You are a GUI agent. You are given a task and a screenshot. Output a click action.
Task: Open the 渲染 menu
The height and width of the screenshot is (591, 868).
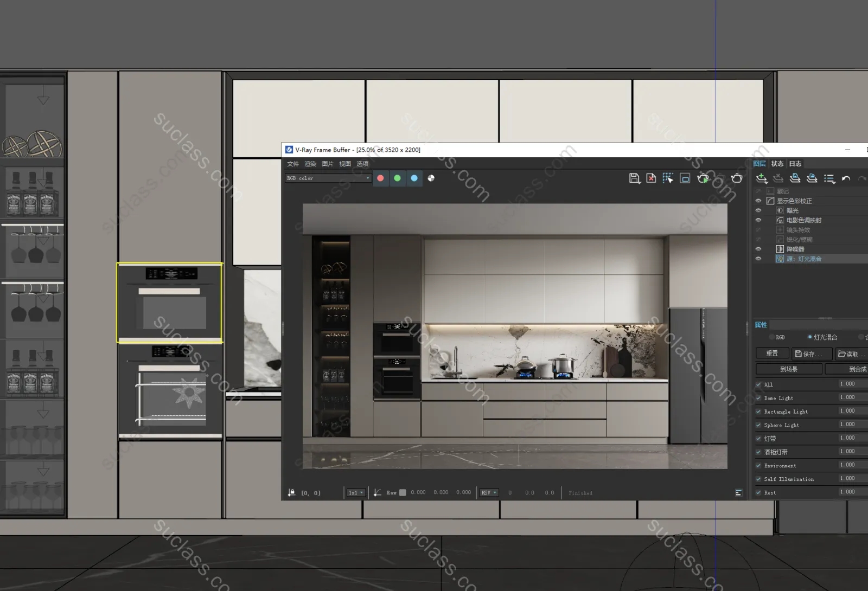(x=310, y=164)
